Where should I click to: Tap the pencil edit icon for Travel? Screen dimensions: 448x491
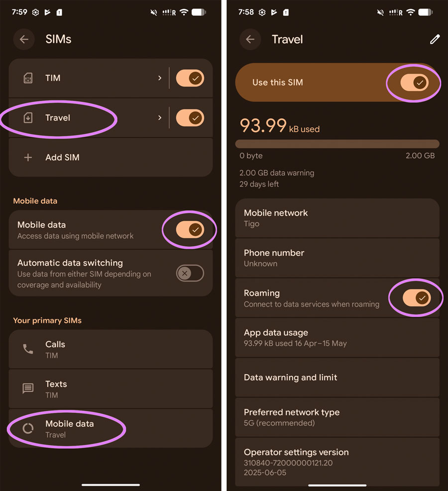click(435, 39)
